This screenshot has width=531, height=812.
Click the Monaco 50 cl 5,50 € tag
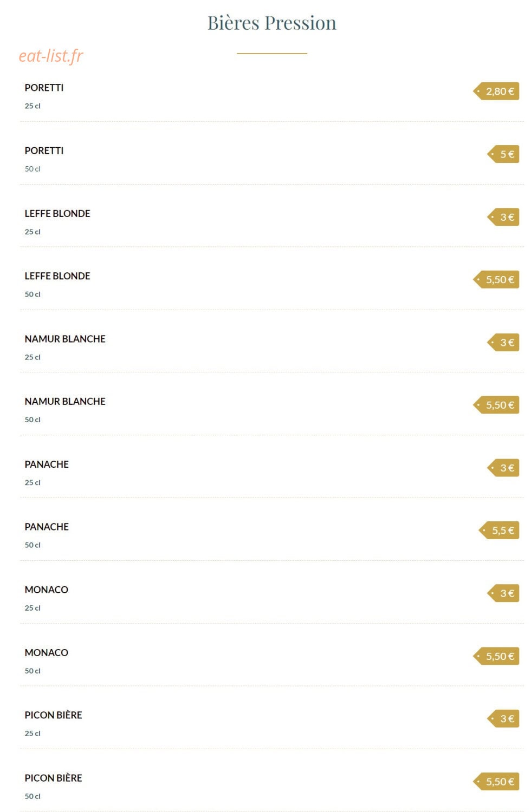click(x=496, y=656)
